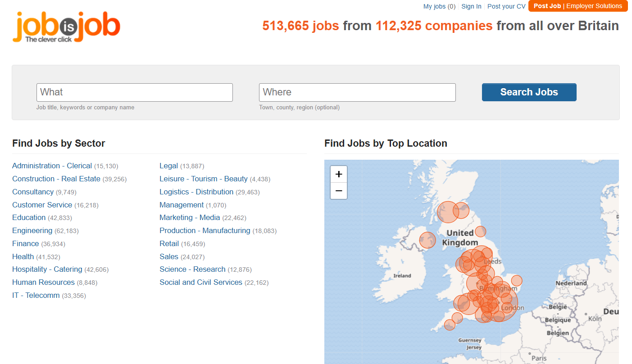
Task: Zoom in on the map
Action: 339,174
